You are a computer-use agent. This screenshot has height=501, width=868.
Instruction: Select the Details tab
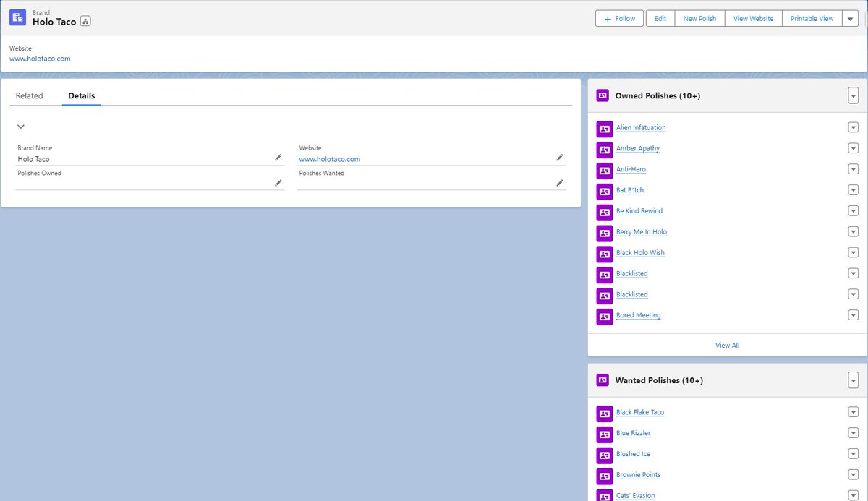coord(82,95)
